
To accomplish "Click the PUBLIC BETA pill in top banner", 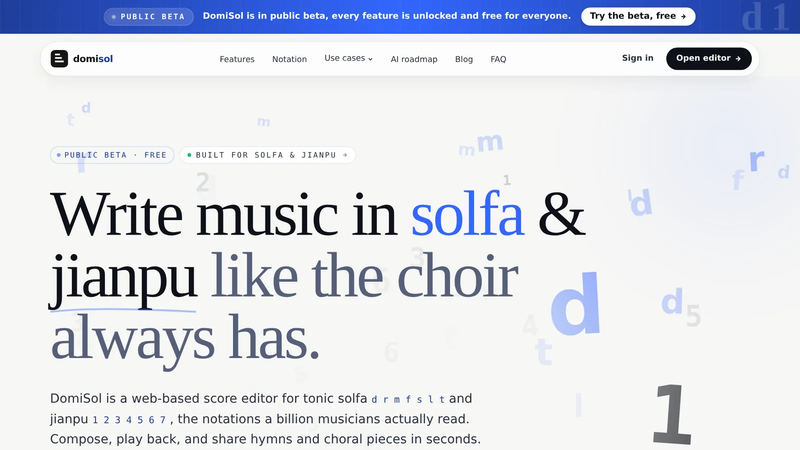I will click(148, 17).
